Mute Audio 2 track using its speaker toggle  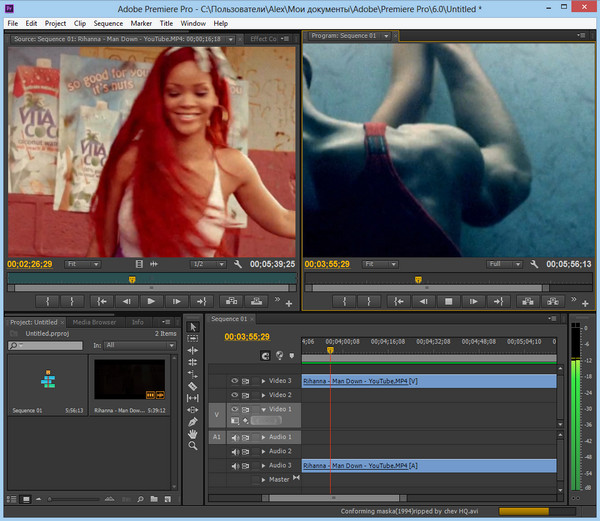235,451
